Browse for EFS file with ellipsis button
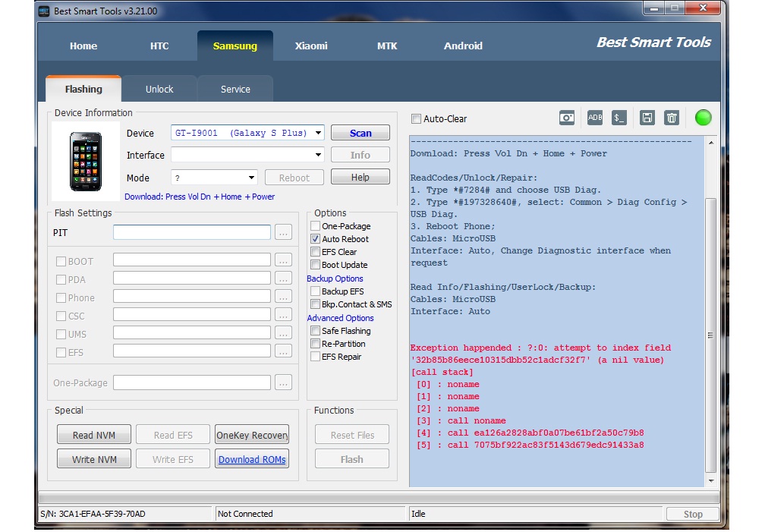This screenshot has width=765, height=532. pos(283,351)
